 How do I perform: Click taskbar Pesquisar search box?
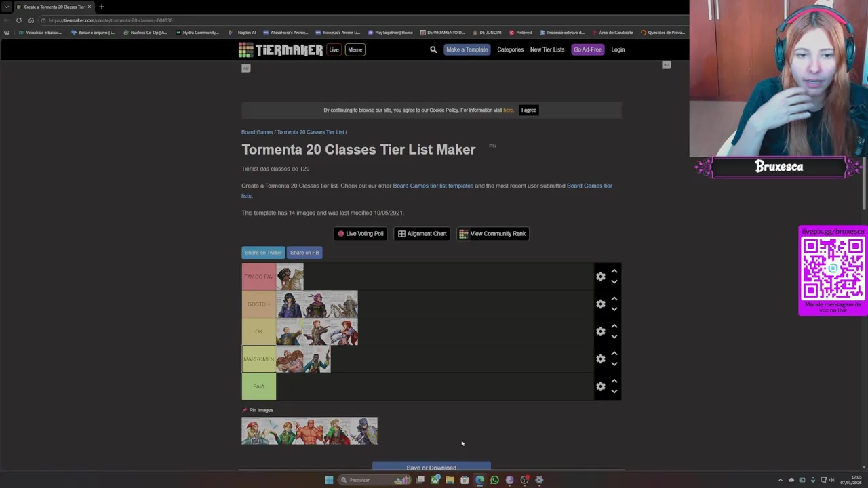(374, 480)
